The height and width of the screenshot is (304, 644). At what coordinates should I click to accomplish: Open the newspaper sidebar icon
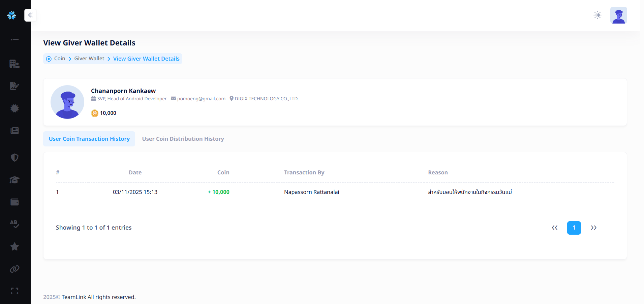(x=14, y=131)
